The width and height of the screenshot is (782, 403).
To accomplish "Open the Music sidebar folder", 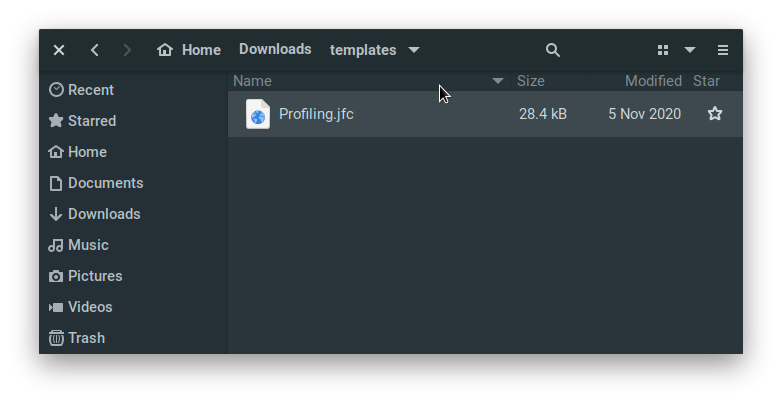I will pos(88,245).
